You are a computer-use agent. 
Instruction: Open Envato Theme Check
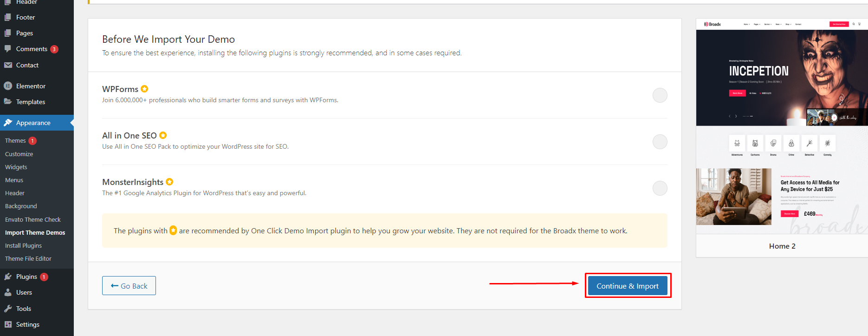[x=33, y=219]
